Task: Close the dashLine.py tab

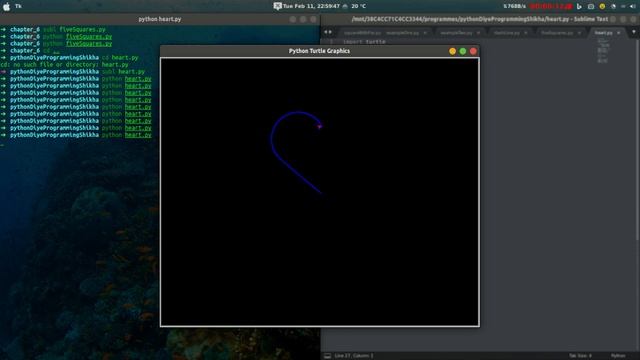Action: (526, 33)
